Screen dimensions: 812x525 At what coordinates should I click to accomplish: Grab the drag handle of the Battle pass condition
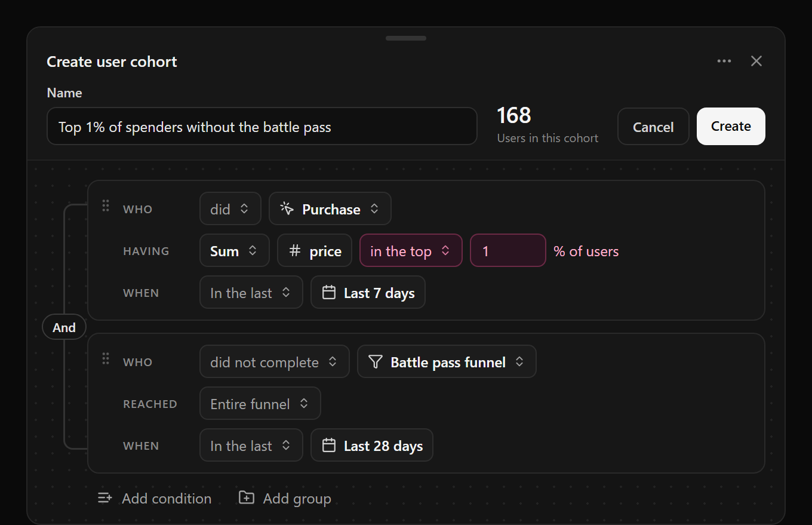pyautogui.click(x=106, y=359)
